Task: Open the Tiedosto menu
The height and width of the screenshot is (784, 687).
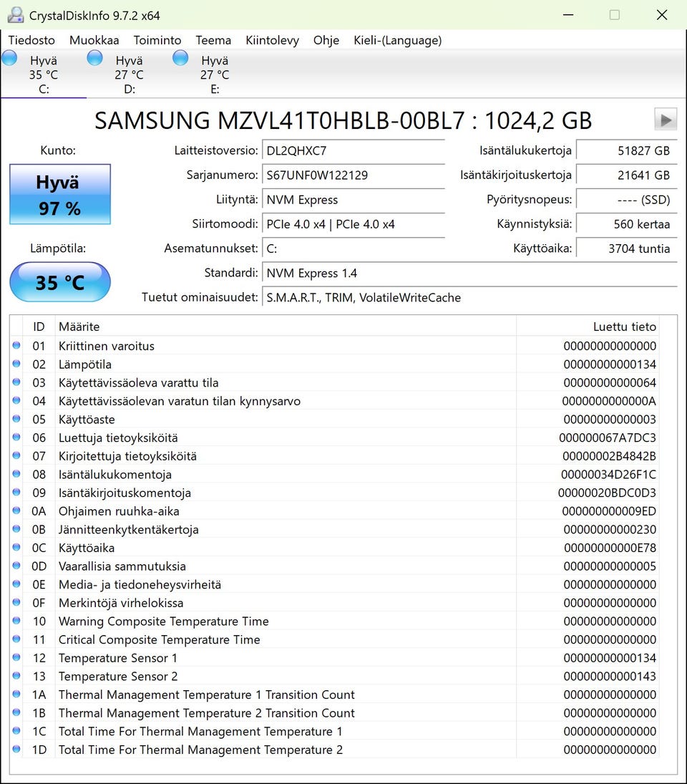Action: click(x=31, y=40)
